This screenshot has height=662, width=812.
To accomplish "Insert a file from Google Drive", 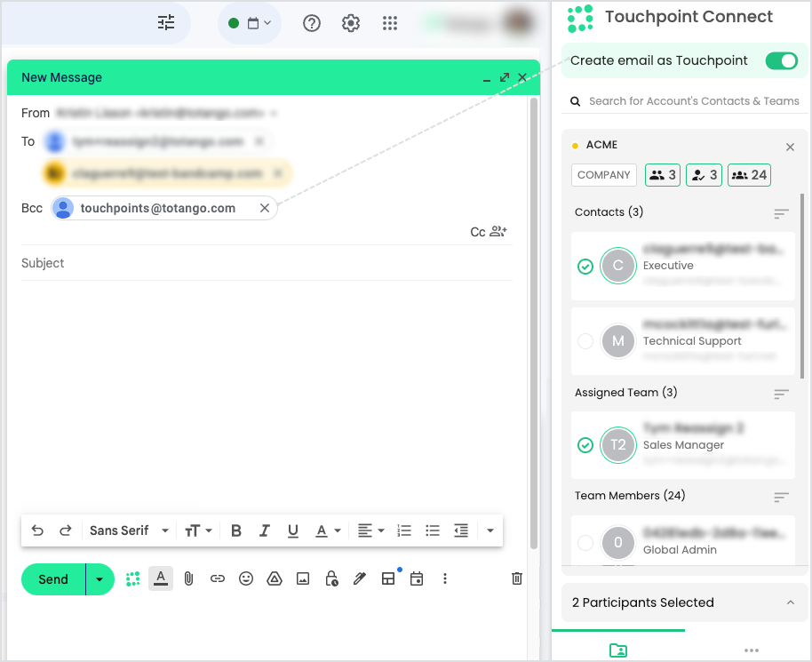I will 275,578.
